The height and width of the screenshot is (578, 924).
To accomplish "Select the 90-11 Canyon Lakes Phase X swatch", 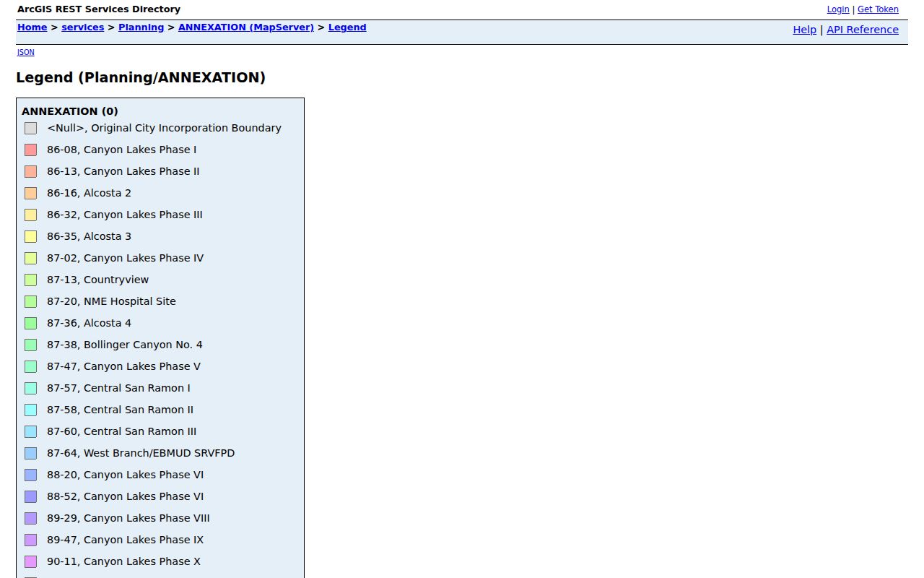I will (30, 561).
